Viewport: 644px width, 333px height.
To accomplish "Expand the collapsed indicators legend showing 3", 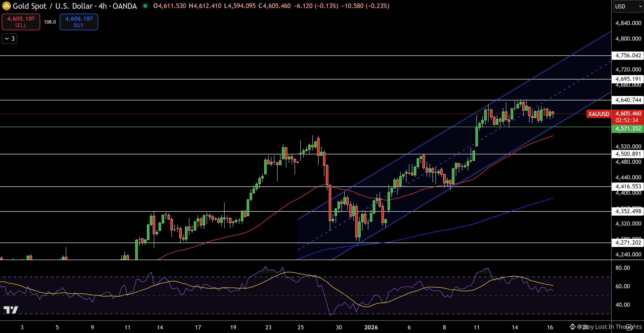I will (9, 39).
